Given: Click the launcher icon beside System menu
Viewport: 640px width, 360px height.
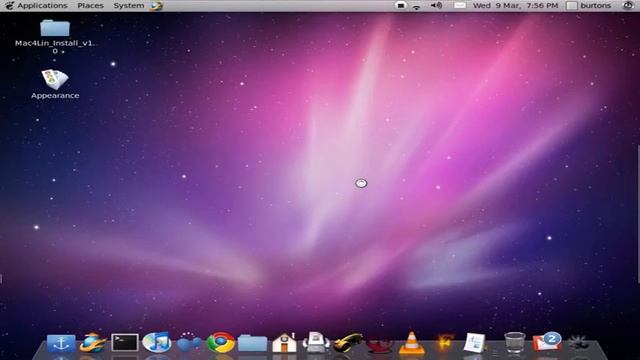Looking at the screenshot, I should 156,6.
